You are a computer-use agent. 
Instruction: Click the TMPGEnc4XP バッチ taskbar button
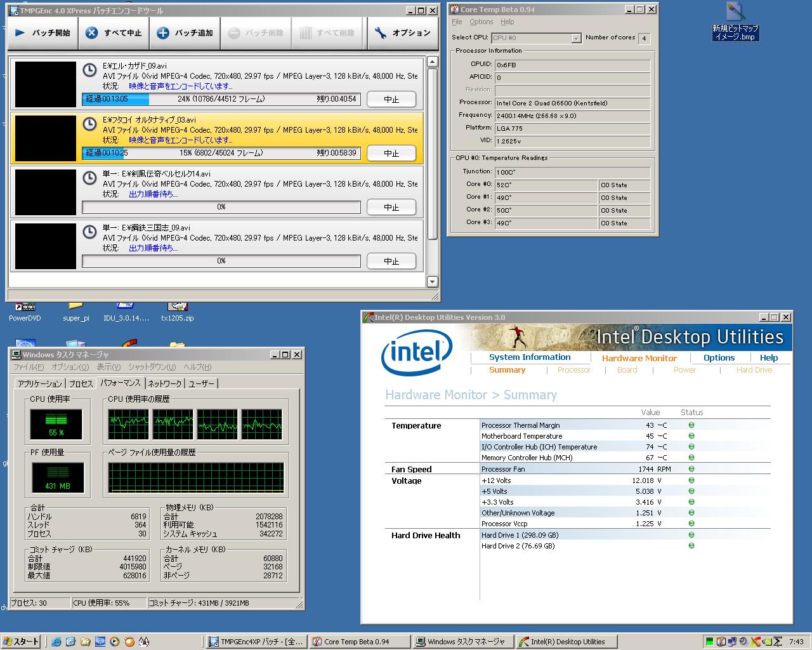point(256,642)
